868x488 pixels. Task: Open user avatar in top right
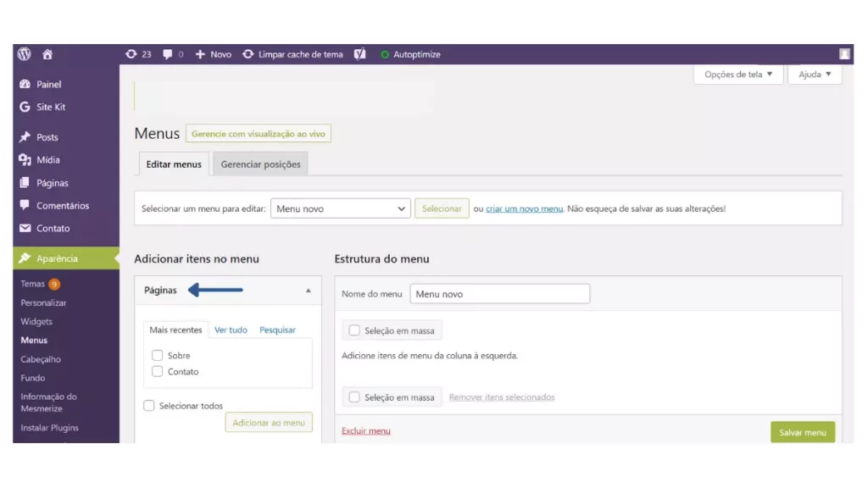(x=844, y=54)
